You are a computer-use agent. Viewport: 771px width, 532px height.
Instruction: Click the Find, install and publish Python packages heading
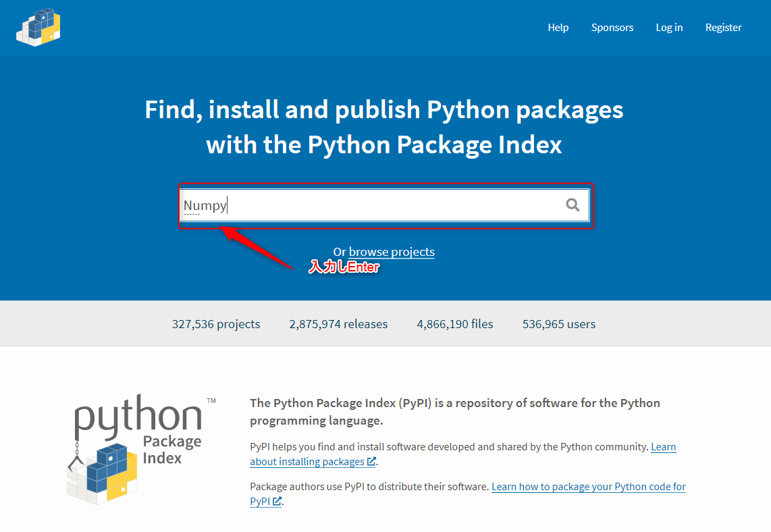click(384, 127)
